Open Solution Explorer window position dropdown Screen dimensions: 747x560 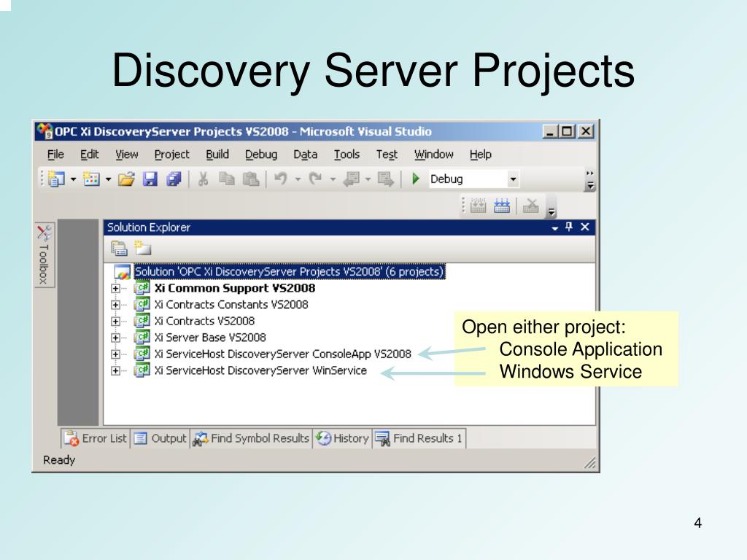554,228
